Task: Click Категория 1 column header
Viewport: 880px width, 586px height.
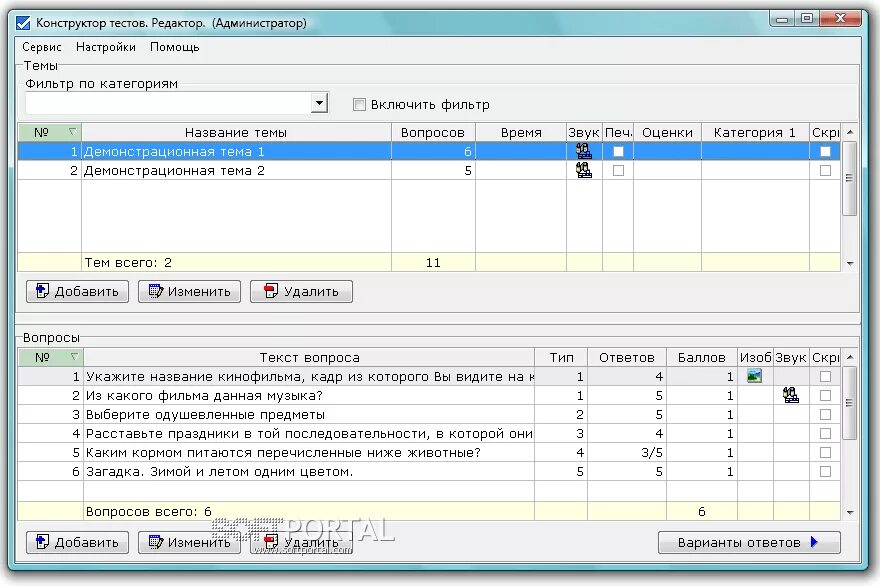Action: (x=755, y=132)
